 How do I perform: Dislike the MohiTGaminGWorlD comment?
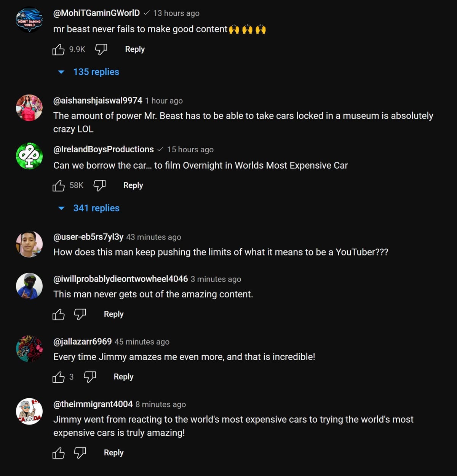pos(101,50)
